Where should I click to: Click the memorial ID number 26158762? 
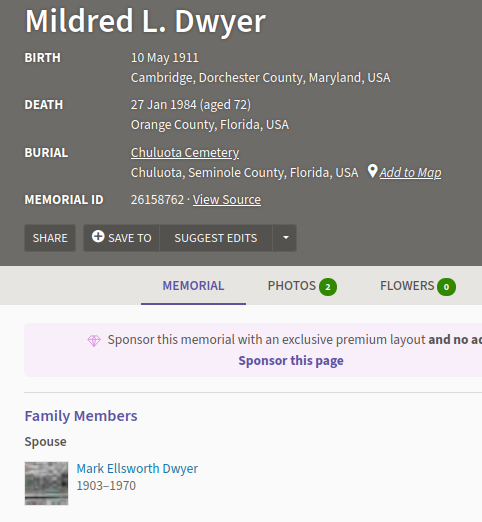pos(157,200)
